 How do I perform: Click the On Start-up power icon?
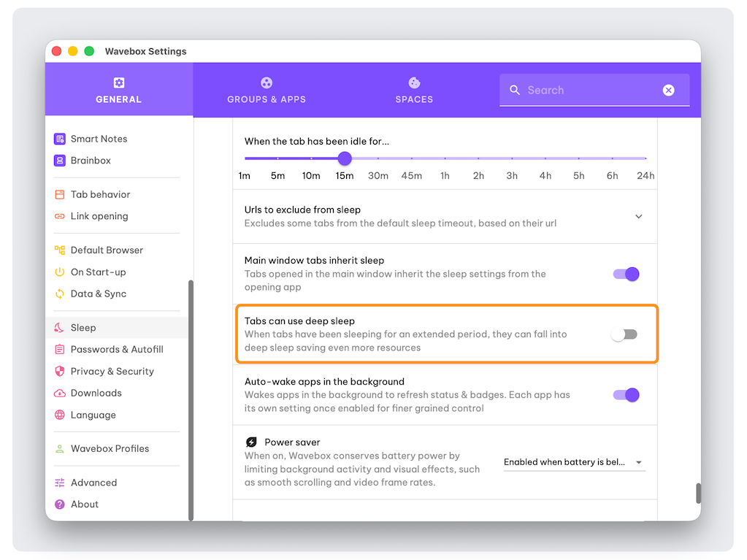[x=60, y=272]
